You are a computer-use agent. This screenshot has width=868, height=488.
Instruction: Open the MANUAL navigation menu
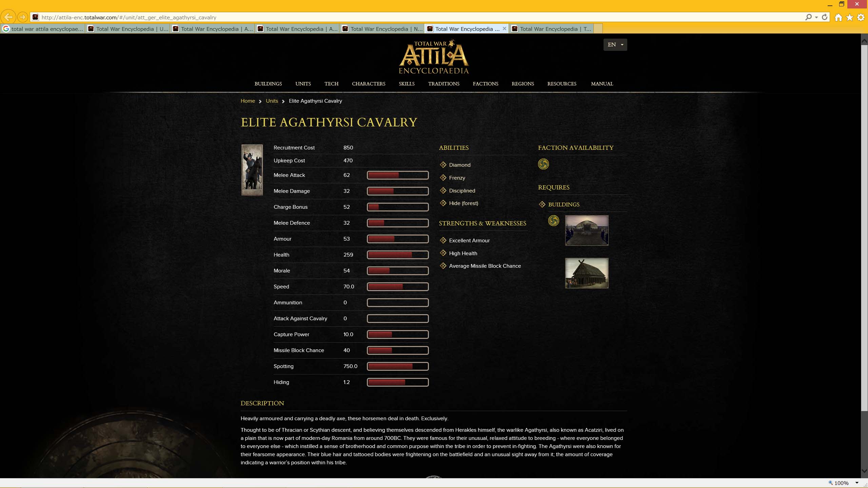(x=602, y=84)
